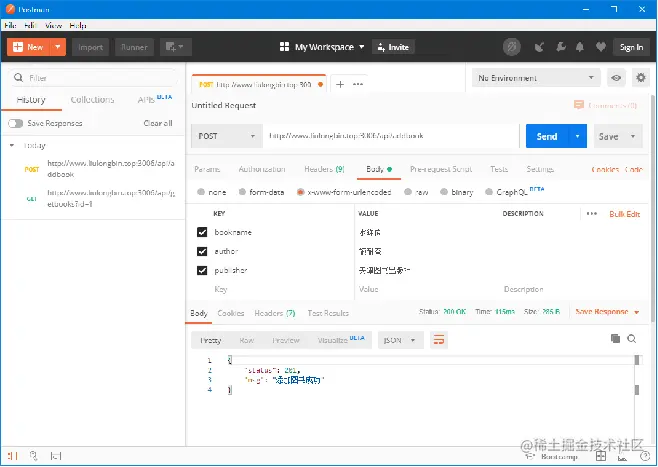Viewport: 658px width, 467px height.
Task: Select the binary body type radio
Action: click(x=444, y=192)
